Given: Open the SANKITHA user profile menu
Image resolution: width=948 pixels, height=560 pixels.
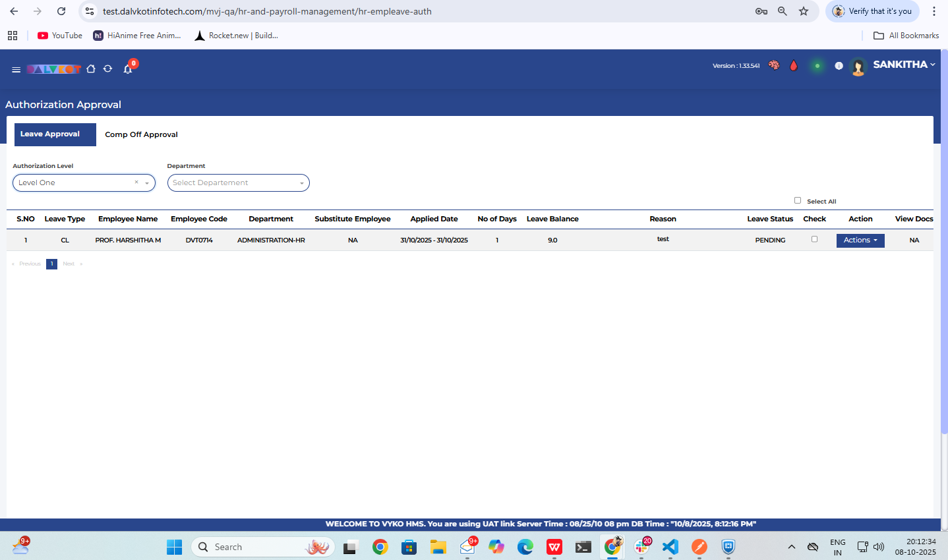Looking at the screenshot, I should coord(903,65).
